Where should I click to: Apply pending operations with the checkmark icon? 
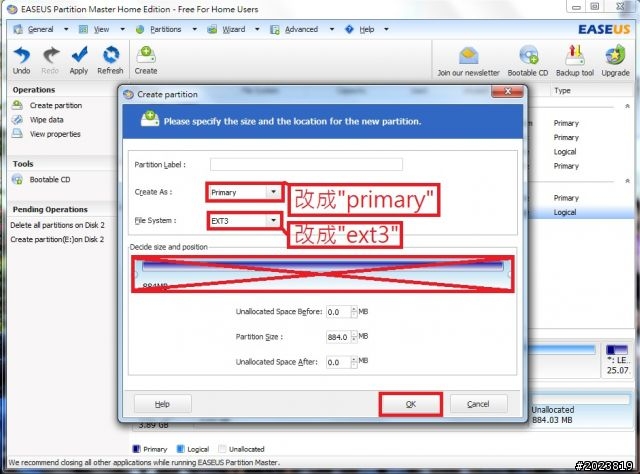79,60
